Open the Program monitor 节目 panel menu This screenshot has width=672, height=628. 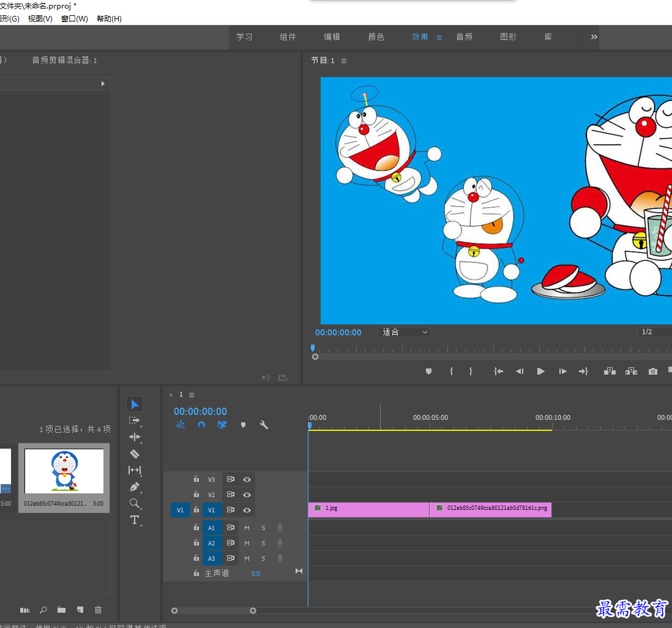[x=344, y=61]
